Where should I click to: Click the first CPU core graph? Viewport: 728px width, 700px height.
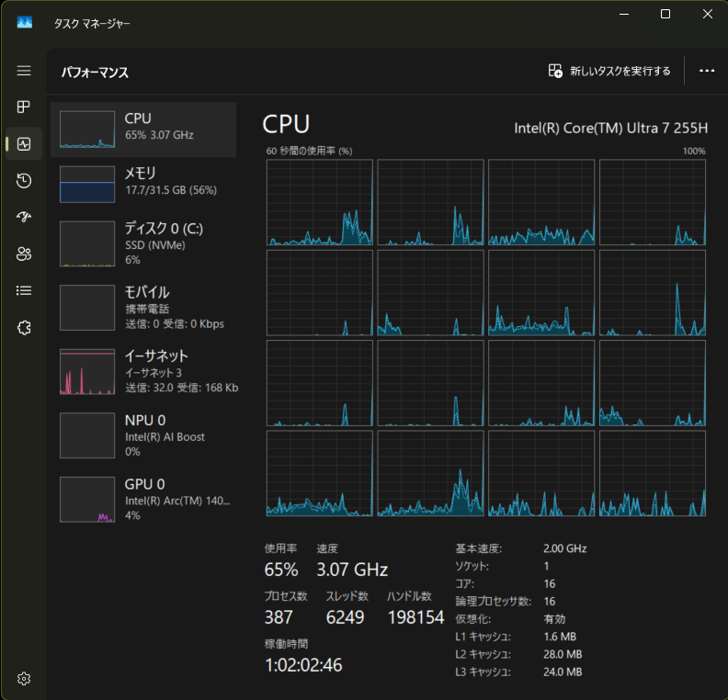(x=319, y=202)
